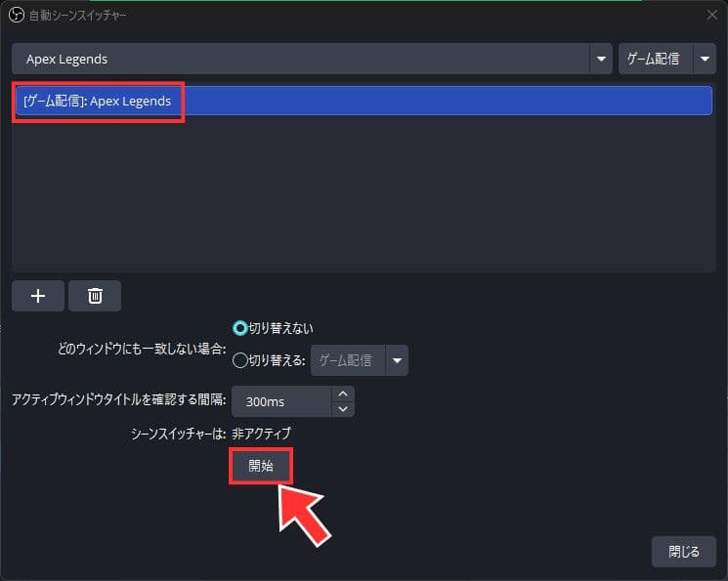The image size is (728, 581).
Task: Click the 開始 button
Action: [x=261, y=466]
